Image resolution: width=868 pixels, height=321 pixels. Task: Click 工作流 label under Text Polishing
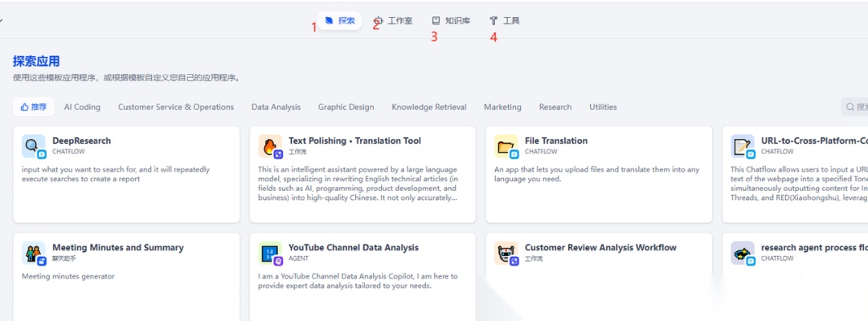(297, 152)
